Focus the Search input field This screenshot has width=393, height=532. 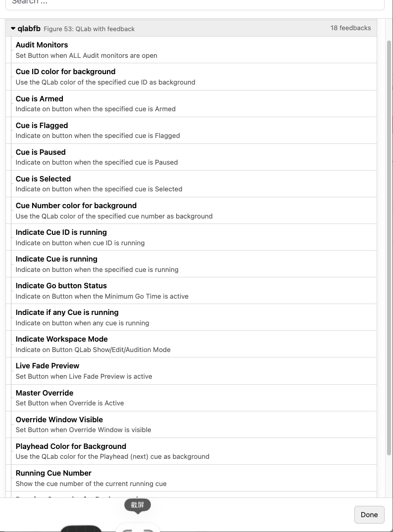tap(195, 3)
